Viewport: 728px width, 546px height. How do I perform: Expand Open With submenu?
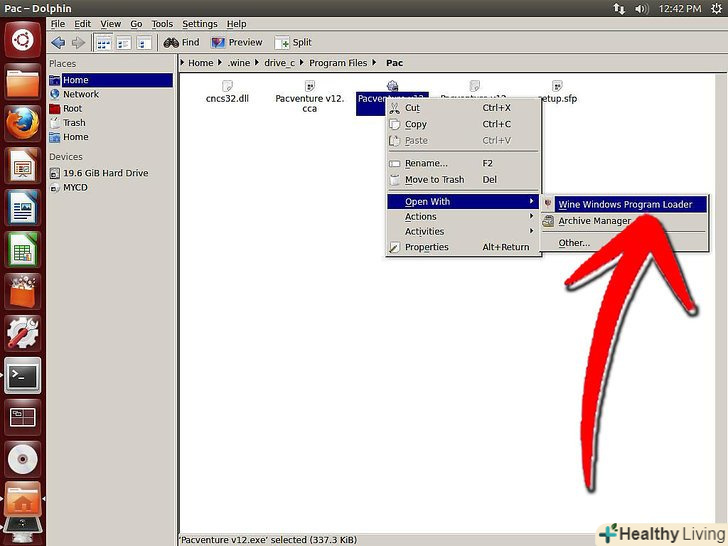[463, 202]
